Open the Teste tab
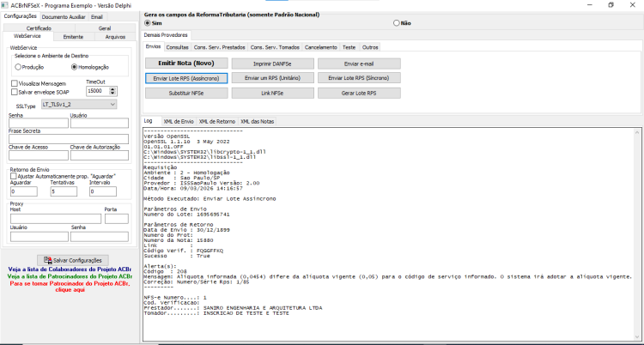Viewport: 644px width, 345px height. tap(349, 47)
